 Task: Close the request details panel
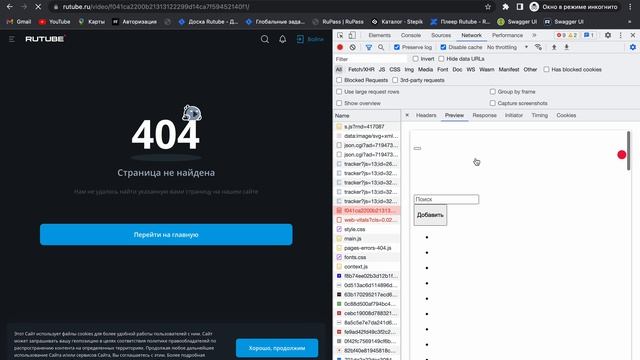tap(407, 116)
